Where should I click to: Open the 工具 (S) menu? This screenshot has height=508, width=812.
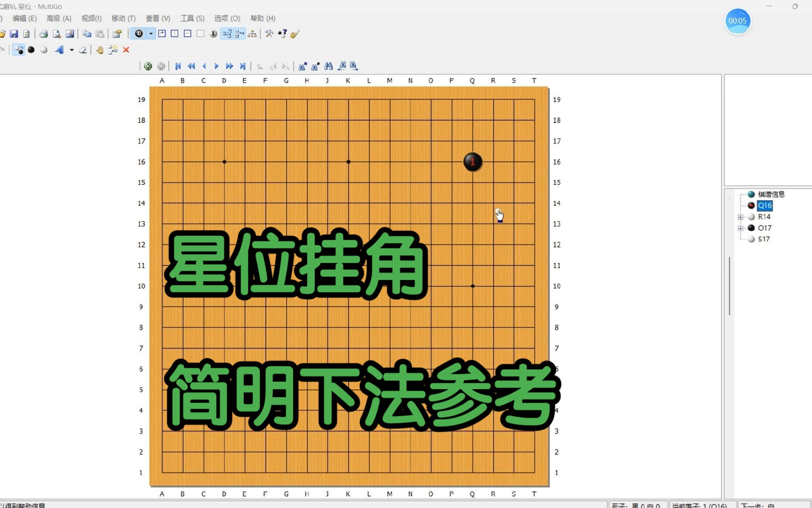tap(192, 18)
